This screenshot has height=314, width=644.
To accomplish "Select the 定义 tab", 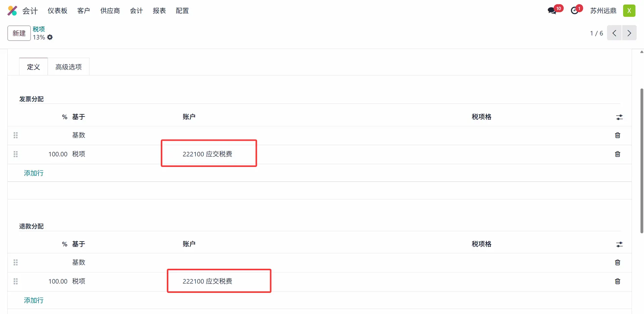I will click(x=34, y=67).
